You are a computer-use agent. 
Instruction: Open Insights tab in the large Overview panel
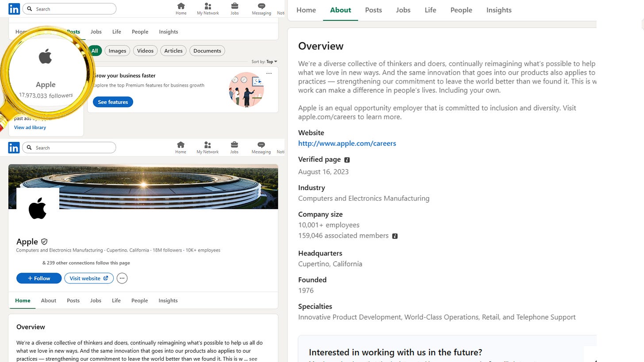499,10
